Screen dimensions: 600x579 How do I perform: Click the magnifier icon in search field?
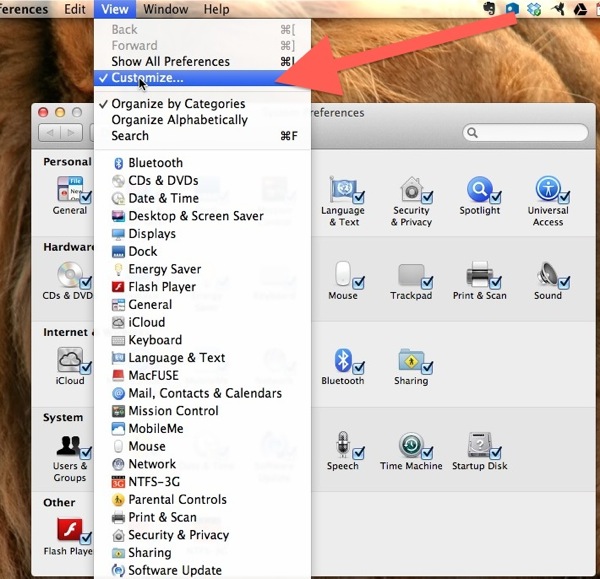tap(473, 133)
